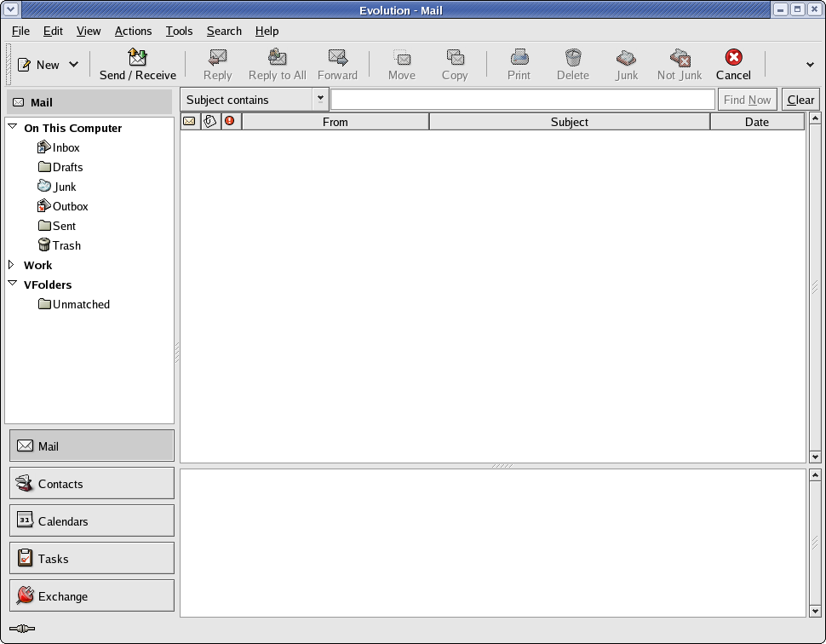
Task: Expand the Work folder tree
Action: (x=12, y=265)
